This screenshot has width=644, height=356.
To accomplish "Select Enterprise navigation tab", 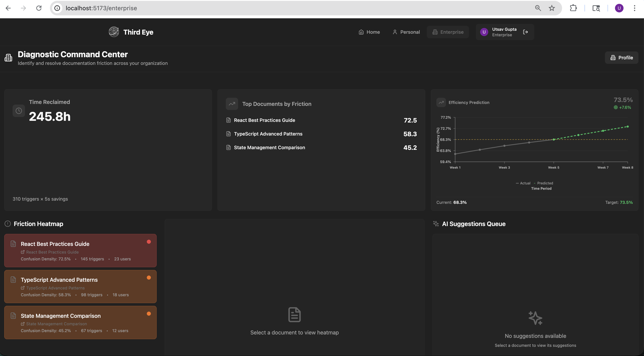I will click(448, 32).
